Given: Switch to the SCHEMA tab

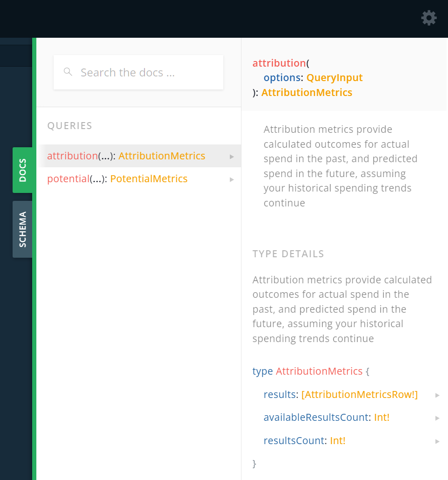Looking at the screenshot, I should pyautogui.click(x=22, y=228).
